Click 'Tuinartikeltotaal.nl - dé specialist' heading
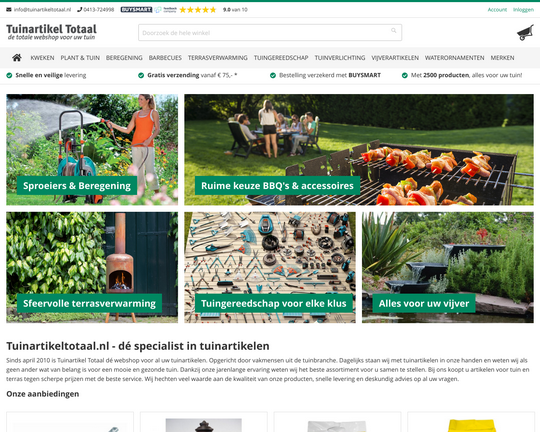The height and width of the screenshot is (432, 540). coord(138,346)
